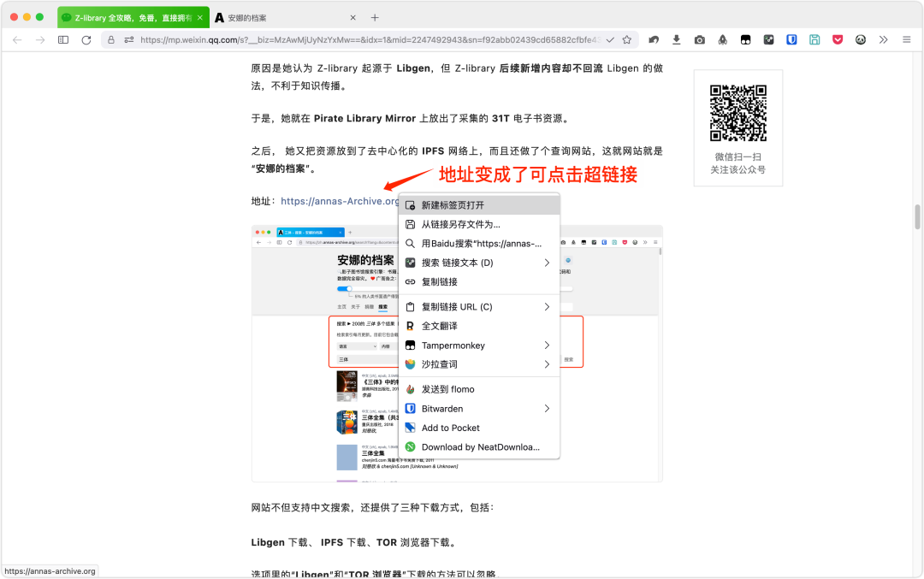
Task: Click the undo closed tab arrow icon
Action: tap(653, 40)
